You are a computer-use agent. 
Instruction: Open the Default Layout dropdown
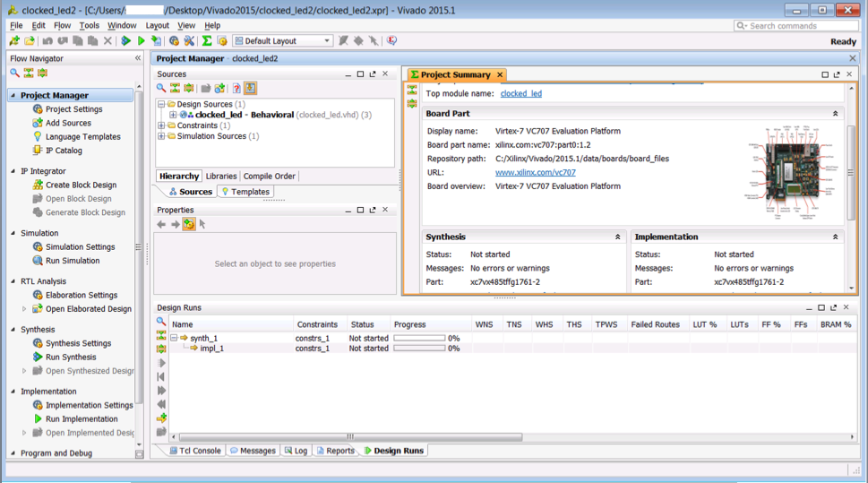(x=282, y=40)
